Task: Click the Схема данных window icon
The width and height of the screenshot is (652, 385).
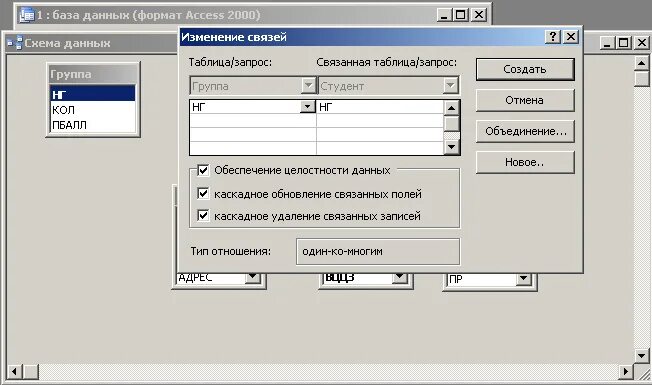Action: tap(15, 43)
